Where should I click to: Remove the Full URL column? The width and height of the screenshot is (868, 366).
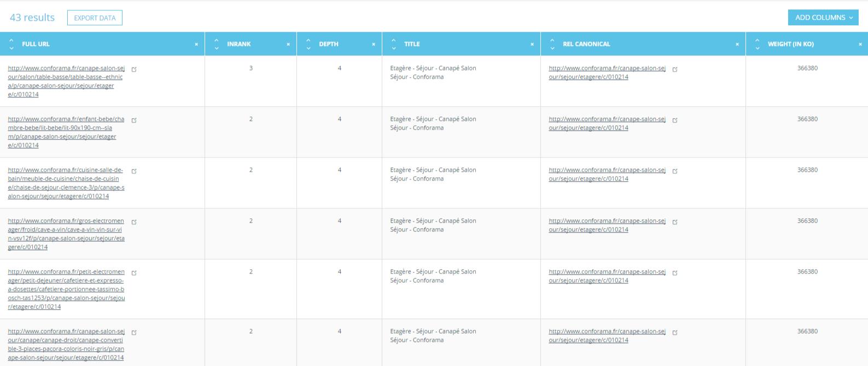196,44
